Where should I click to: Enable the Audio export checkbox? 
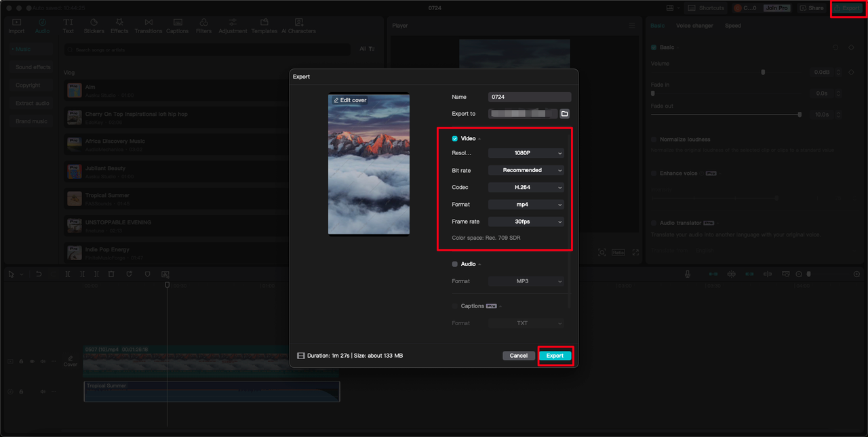click(x=455, y=264)
